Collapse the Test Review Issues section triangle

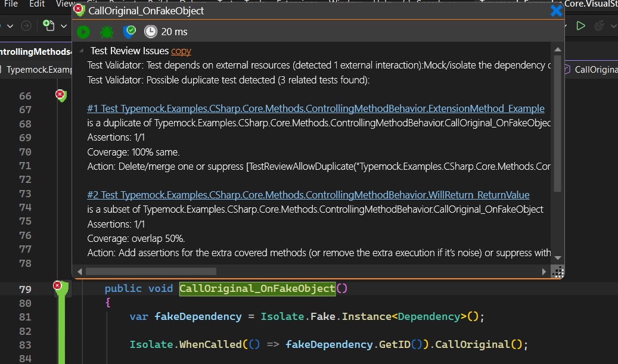pyautogui.click(x=82, y=51)
